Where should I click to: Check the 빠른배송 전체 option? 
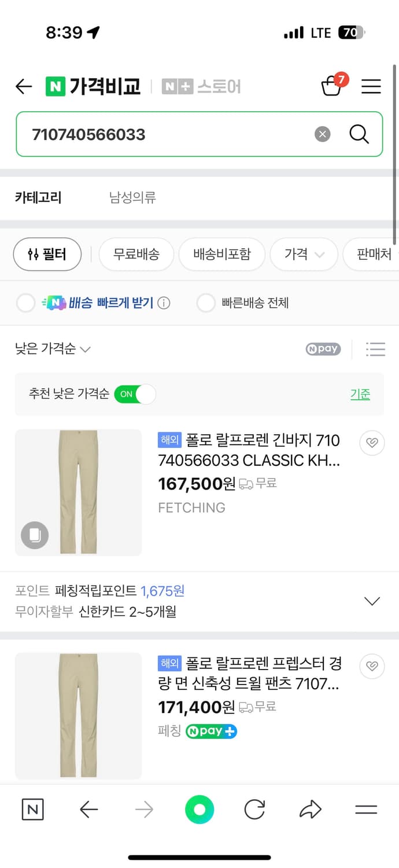[206, 303]
